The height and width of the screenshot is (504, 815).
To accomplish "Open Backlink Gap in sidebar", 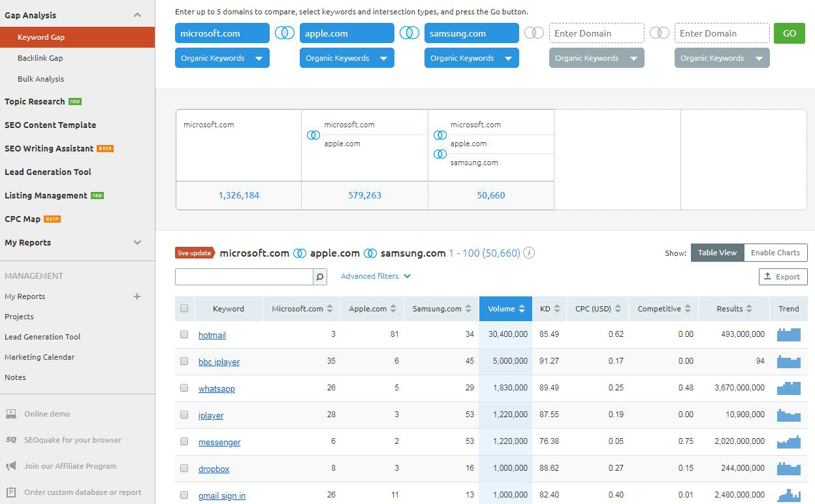I will click(40, 58).
